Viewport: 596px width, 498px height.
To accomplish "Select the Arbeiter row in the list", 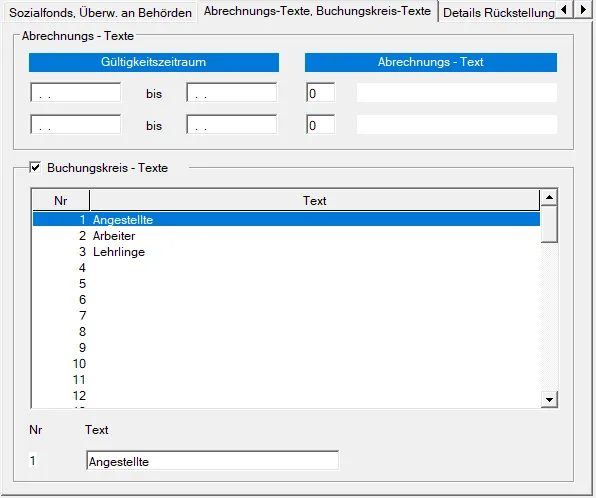I will 286,236.
